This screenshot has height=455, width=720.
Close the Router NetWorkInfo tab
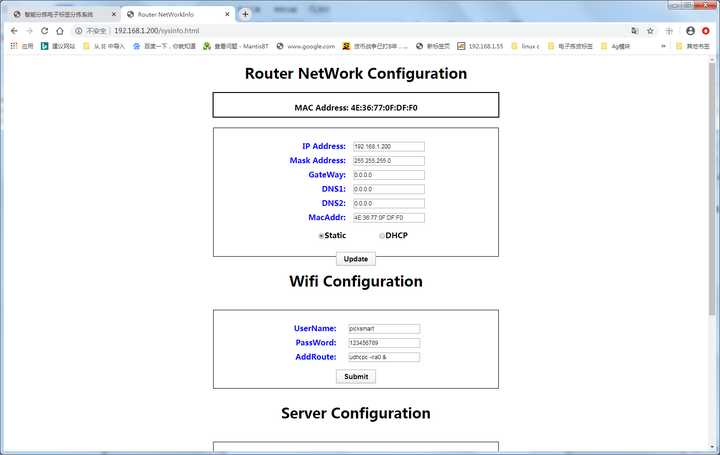pos(227,14)
